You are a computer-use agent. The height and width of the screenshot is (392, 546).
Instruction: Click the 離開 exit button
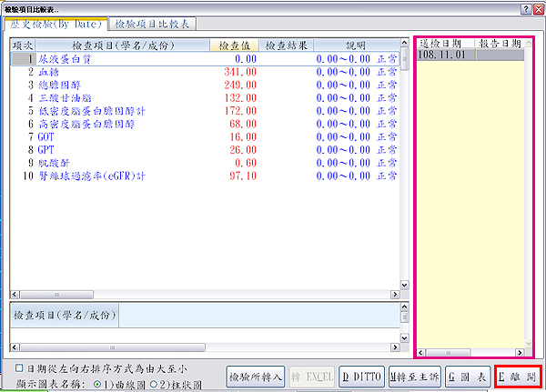click(x=519, y=376)
